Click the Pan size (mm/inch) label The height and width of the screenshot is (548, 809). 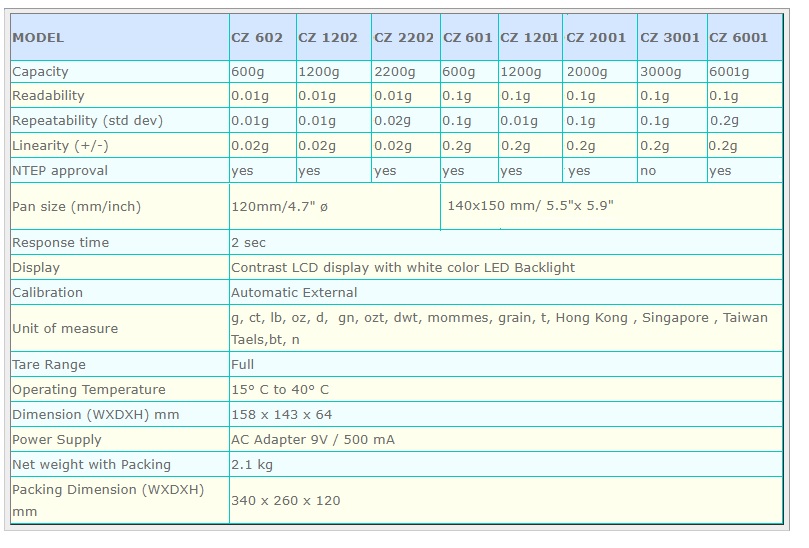[x=76, y=207]
